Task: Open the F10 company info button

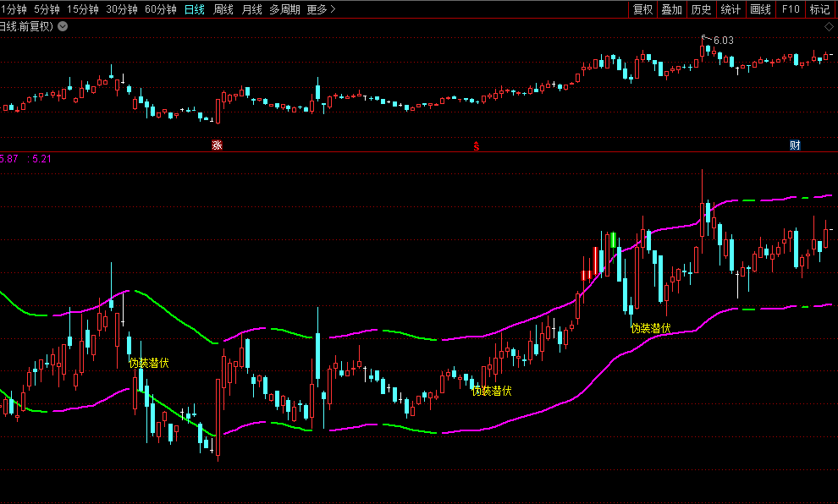Action: point(790,9)
